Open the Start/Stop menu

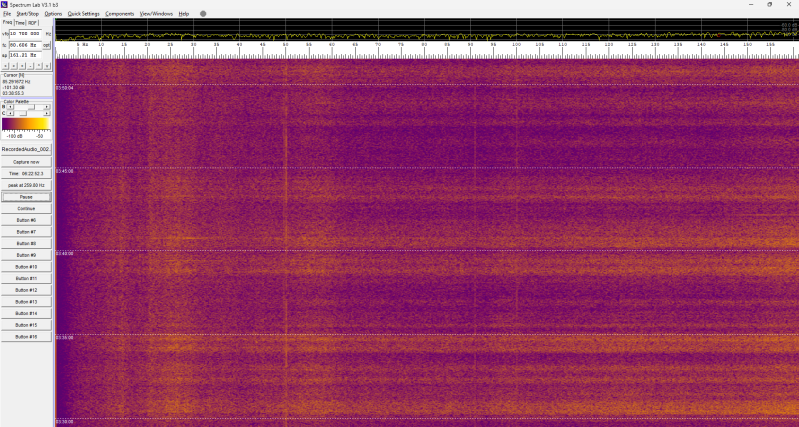coord(28,14)
